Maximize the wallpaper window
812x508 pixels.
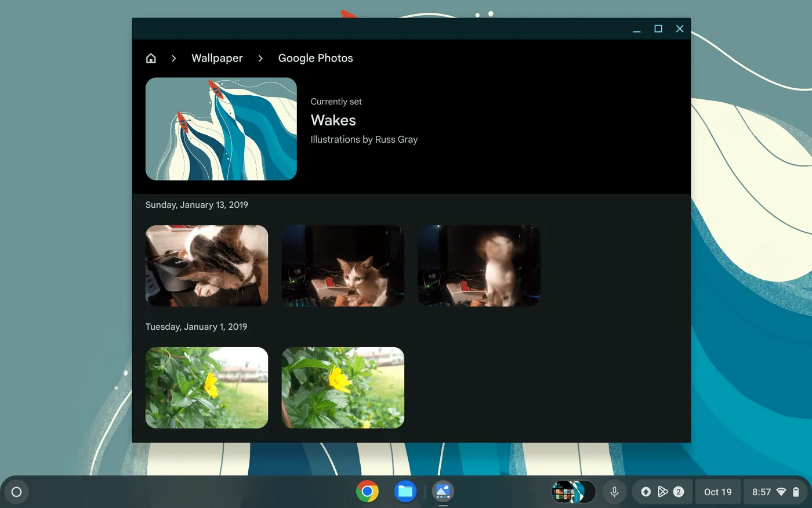pyautogui.click(x=658, y=29)
